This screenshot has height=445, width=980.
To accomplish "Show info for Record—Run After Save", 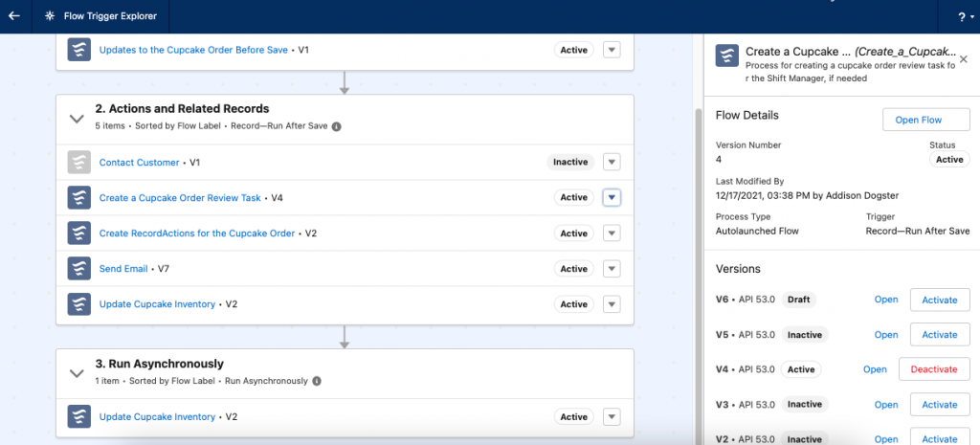I will [x=336, y=125].
